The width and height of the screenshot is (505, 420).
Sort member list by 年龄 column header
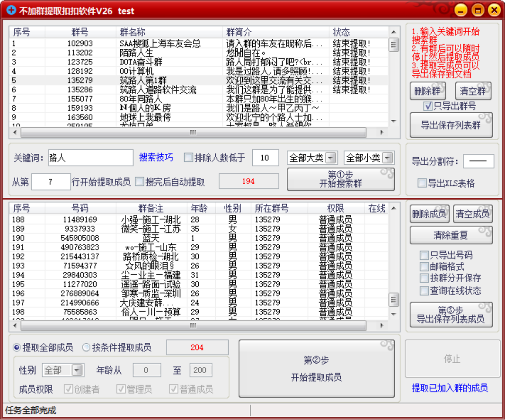click(201, 208)
